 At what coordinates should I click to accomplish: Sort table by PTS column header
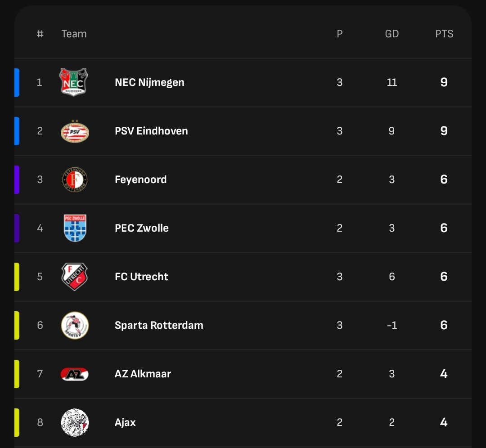pyautogui.click(x=444, y=34)
